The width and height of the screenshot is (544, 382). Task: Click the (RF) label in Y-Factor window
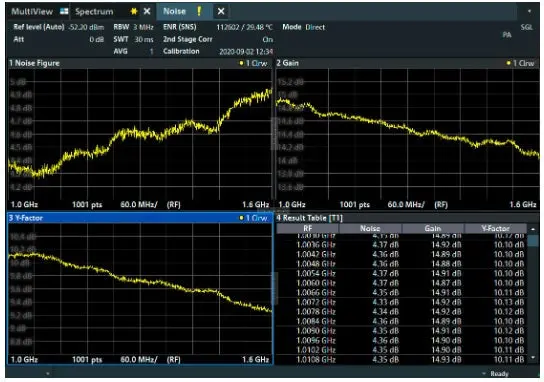(173, 359)
